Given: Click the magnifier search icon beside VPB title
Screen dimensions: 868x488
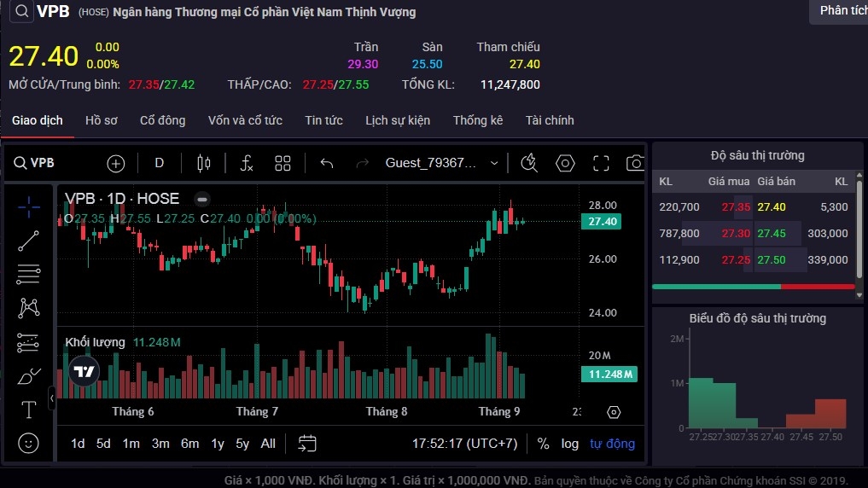Looking at the screenshot, I should pyautogui.click(x=21, y=10).
